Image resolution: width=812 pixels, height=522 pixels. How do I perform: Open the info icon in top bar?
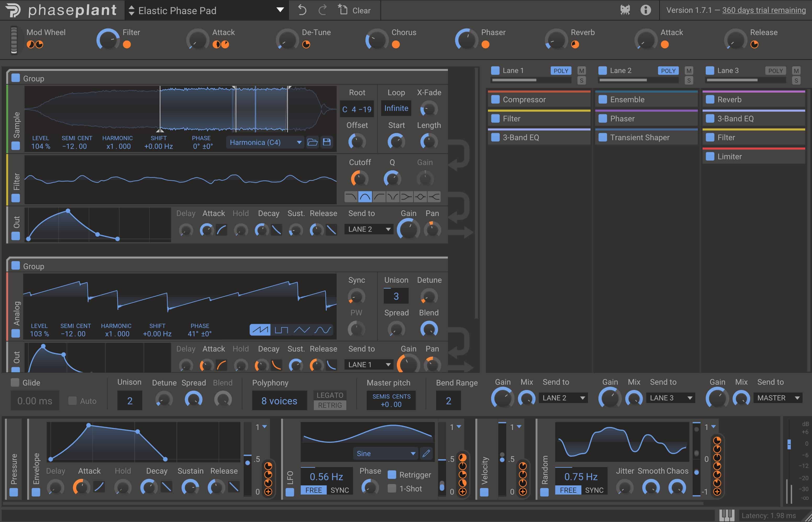pyautogui.click(x=646, y=10)
